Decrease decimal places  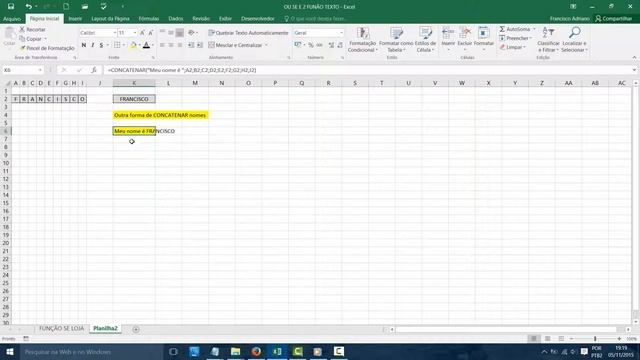pyautogui.click(x=340, y=45)
